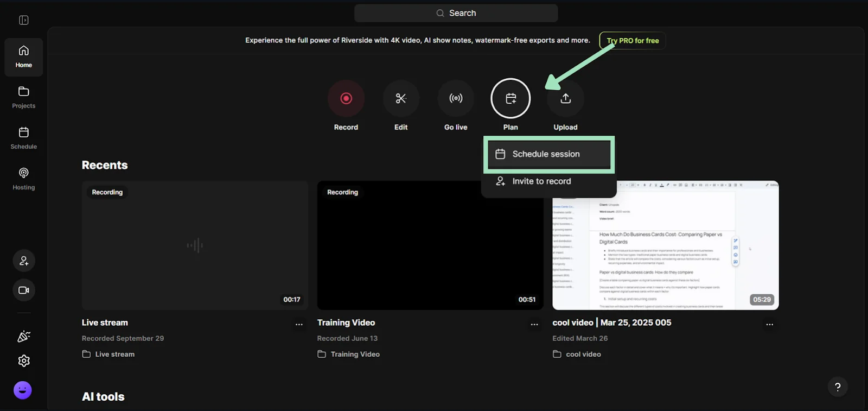Click Recording badge on Training Video card
The width and height of the screenshot is (868, 411).
343,192
